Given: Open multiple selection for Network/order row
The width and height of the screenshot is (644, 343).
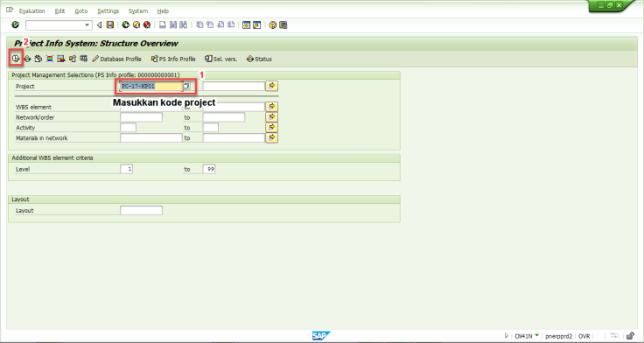Looking at the screenshot, I should 272,116.
